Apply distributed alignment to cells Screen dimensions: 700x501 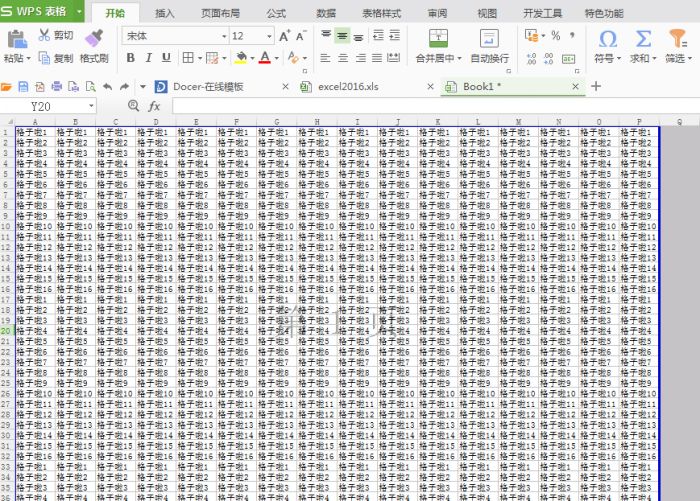393,58
